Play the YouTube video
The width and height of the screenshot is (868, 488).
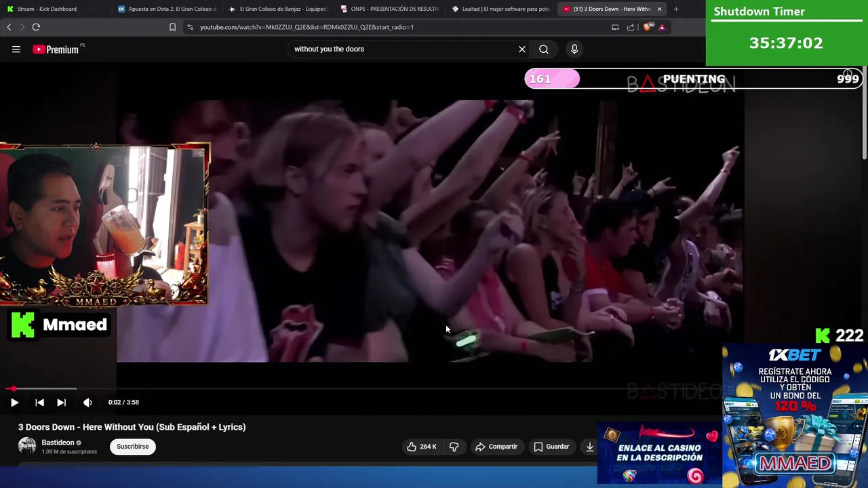[x=14, y=402]
